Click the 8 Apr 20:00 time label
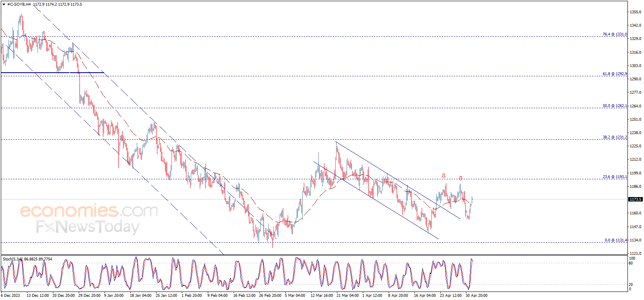 [x=398, y=296]
